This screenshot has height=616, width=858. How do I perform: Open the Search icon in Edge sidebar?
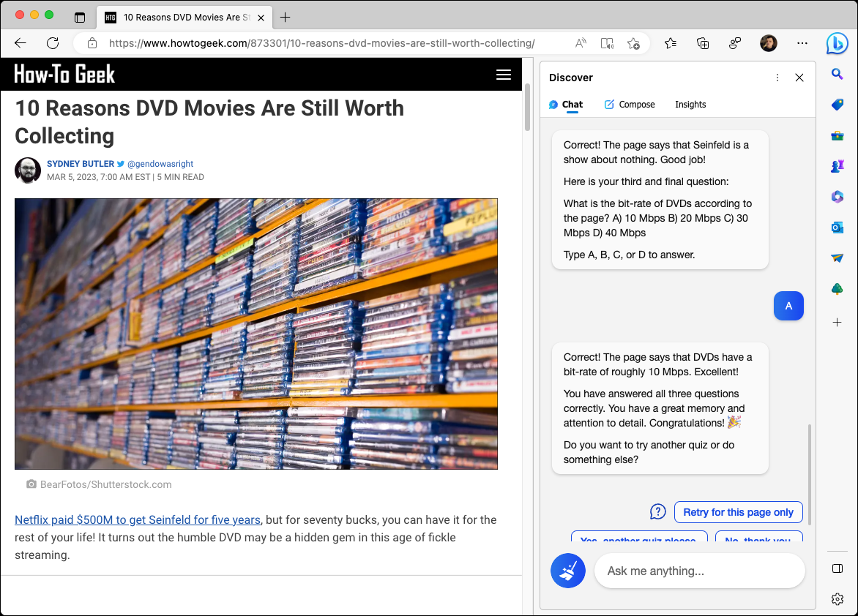coord(838,74)
